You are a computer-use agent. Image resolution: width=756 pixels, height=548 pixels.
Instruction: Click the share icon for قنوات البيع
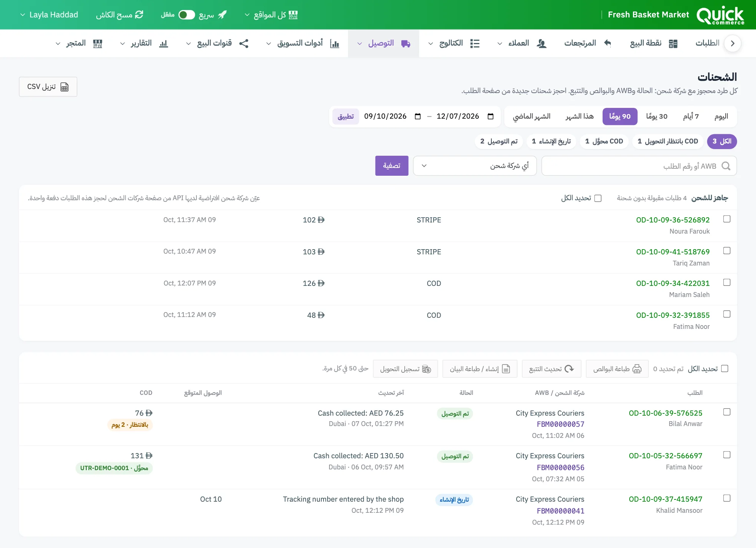click(x=243, y=43)
